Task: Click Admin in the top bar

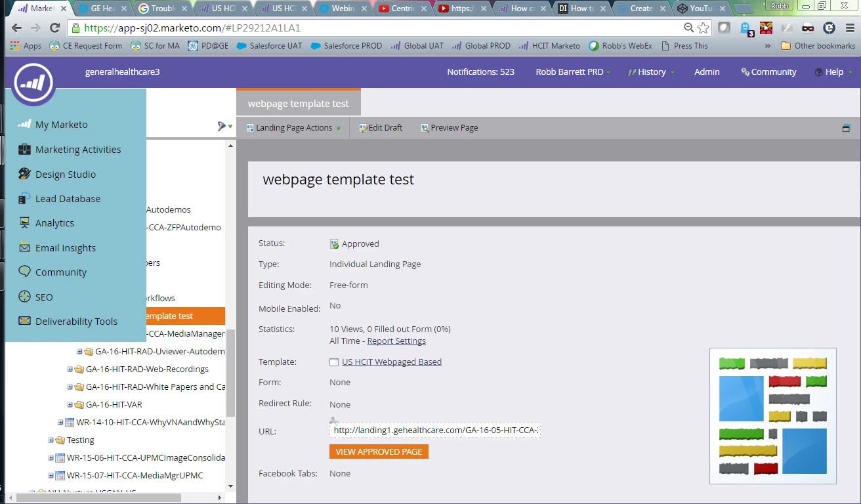Action: 707,72
